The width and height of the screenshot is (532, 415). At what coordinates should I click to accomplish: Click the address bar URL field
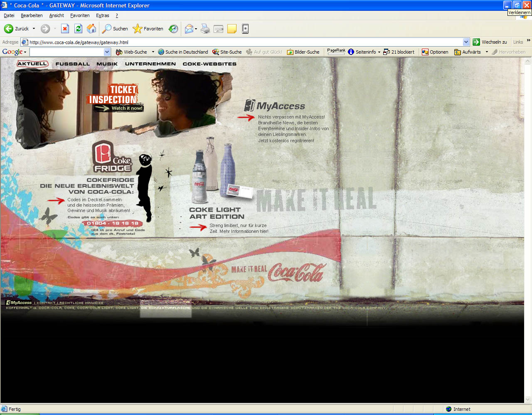click(245, 42)
